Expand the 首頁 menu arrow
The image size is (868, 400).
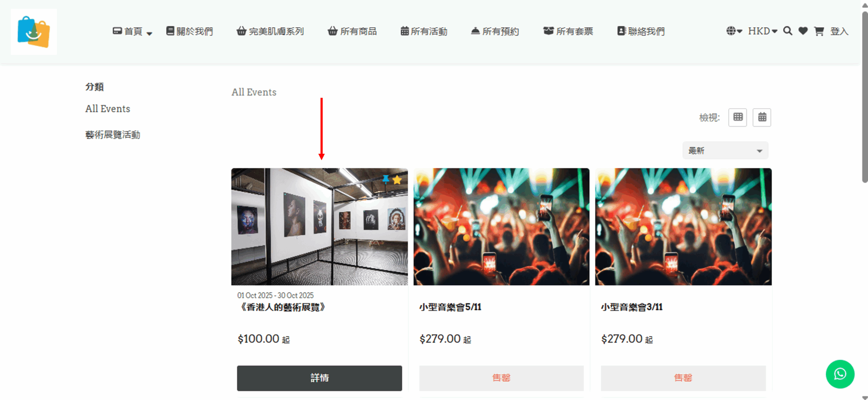[149, 33]
